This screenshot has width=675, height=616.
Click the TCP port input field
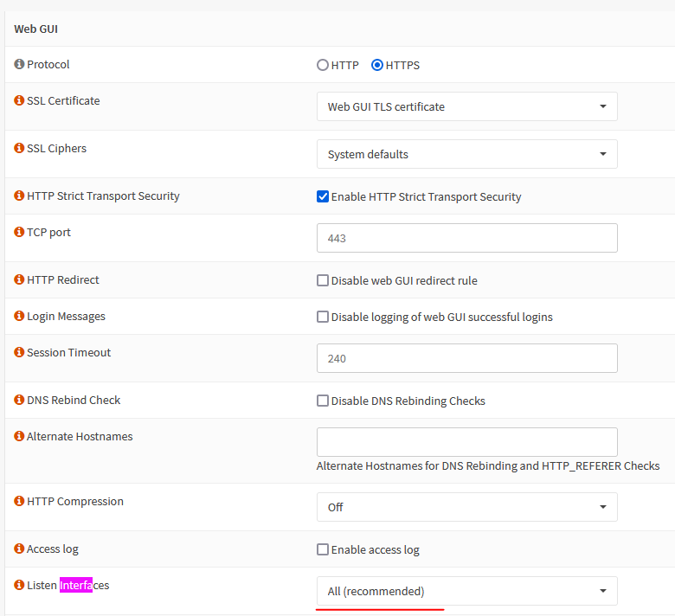click(466, 238)
